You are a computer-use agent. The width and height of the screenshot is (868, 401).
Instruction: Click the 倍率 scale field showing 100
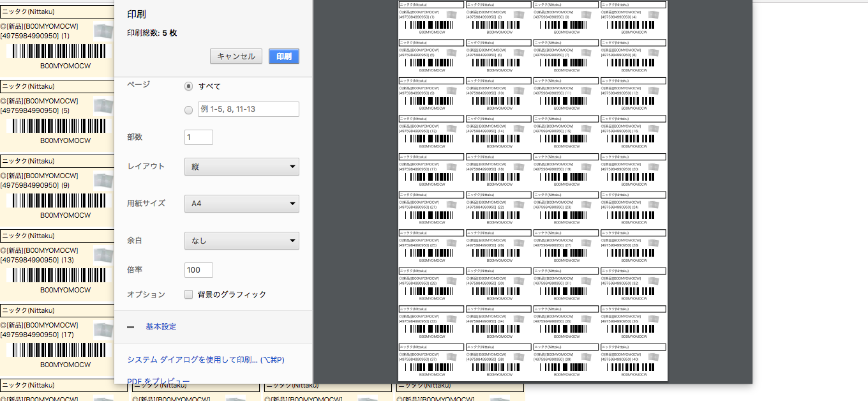[198, 270]
